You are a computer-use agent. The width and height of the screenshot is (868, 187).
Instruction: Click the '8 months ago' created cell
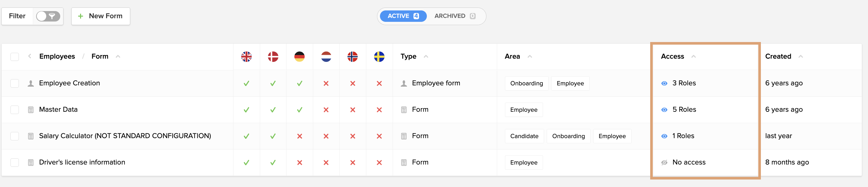pos(787,162)
